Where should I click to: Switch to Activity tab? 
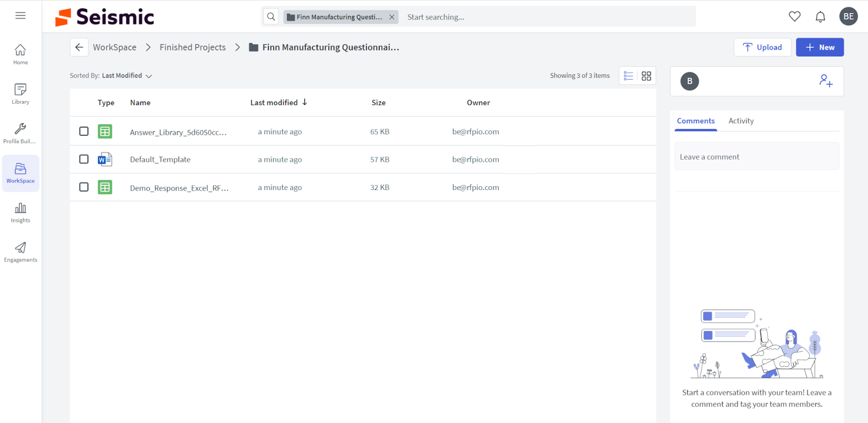[741, 121]
